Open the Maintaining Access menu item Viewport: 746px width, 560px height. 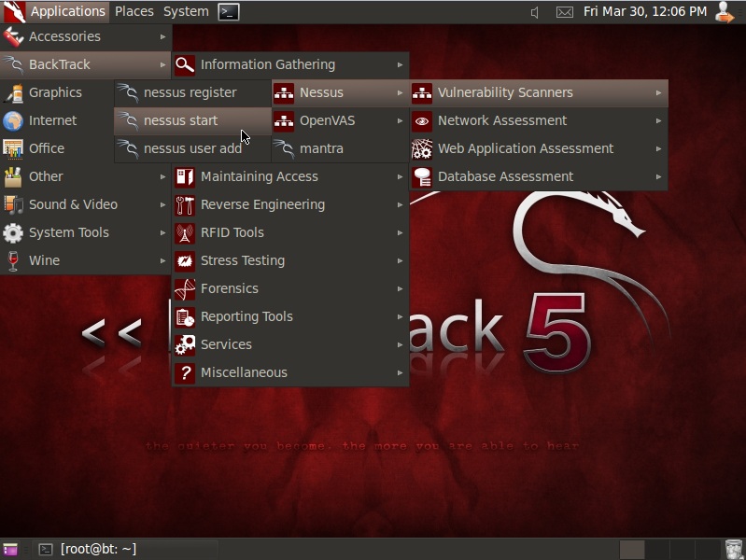pyautogui.click(x=290, y=177)
